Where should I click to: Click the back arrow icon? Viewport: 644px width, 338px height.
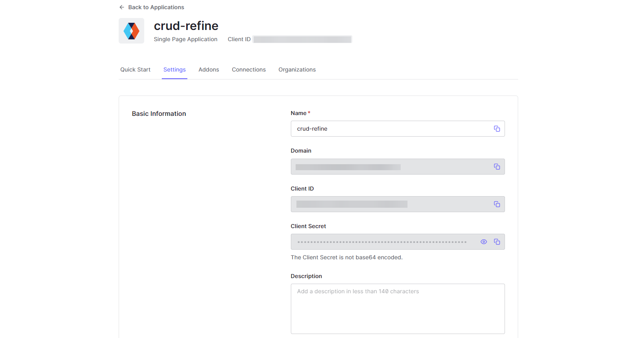[122, 7]
